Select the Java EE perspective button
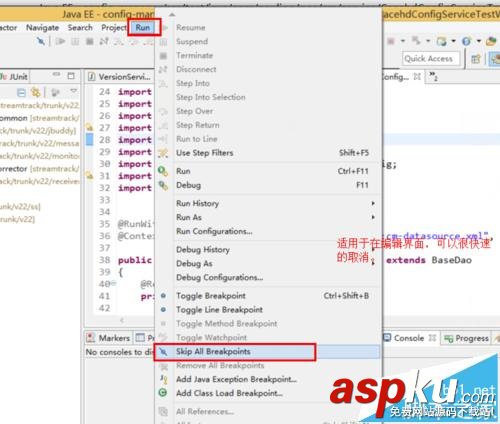Viewport: 500px width, 424px height. 495,59
